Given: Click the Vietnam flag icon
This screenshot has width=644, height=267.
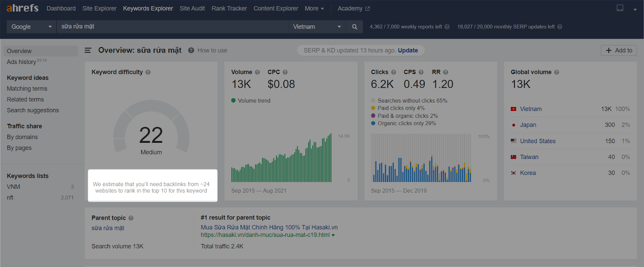Looking at the screenshot, I should [x=514, y=109].
